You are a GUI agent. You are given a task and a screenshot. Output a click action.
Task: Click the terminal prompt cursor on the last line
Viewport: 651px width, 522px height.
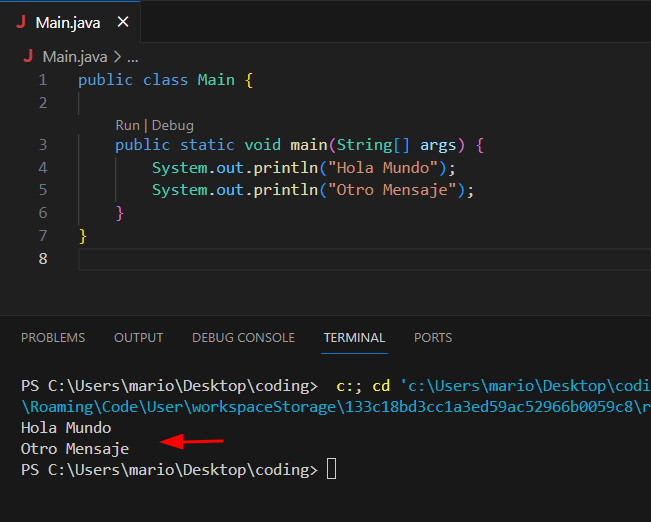pos(331,469)
